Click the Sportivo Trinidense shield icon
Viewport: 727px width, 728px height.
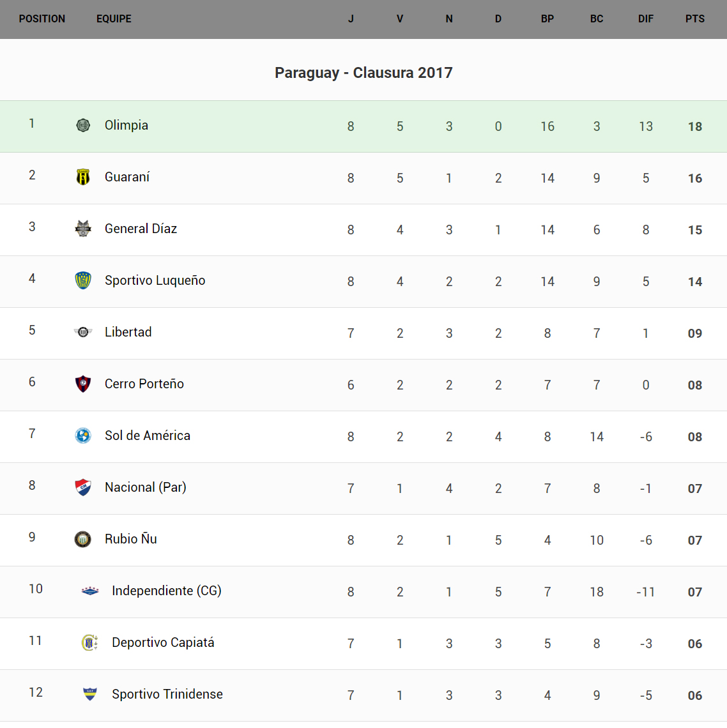point(90,694)
